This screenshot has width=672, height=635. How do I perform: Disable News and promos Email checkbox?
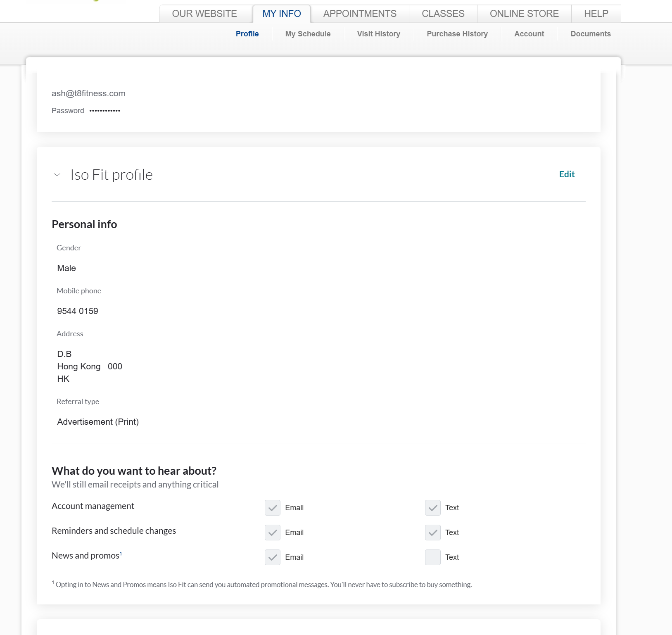pos(273,557)
